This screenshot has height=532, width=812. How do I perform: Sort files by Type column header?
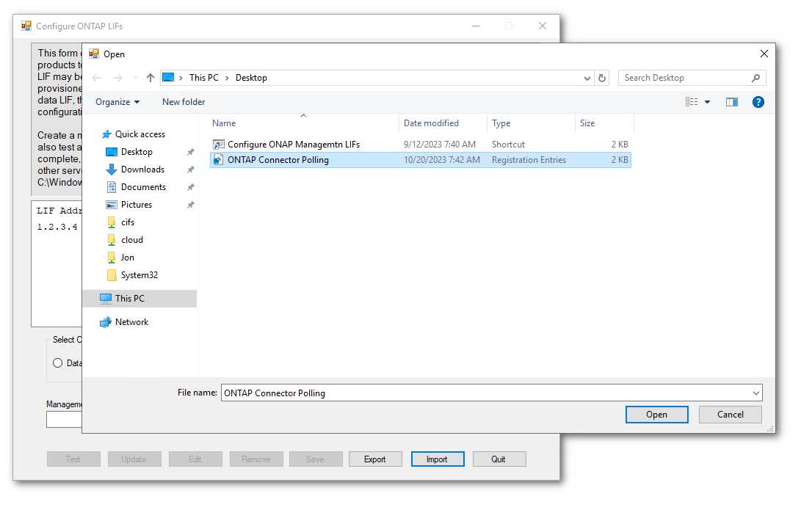tap(501, 123)
